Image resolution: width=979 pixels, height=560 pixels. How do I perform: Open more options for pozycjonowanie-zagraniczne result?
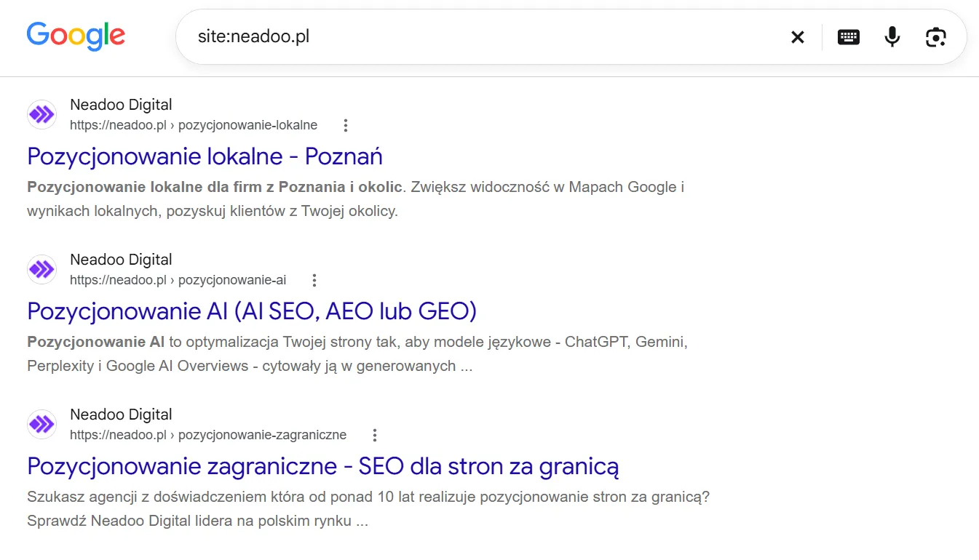point(375,435)
